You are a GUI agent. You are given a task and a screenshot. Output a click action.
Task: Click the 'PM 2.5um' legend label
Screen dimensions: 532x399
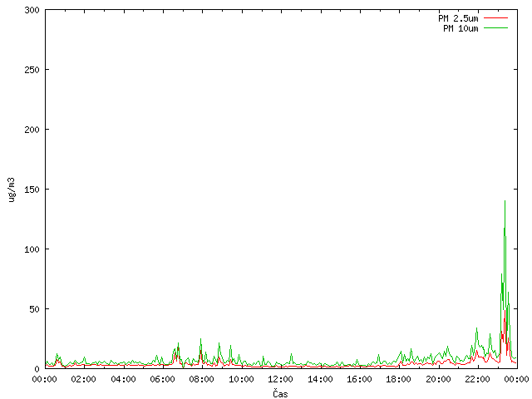click(458, 18)
